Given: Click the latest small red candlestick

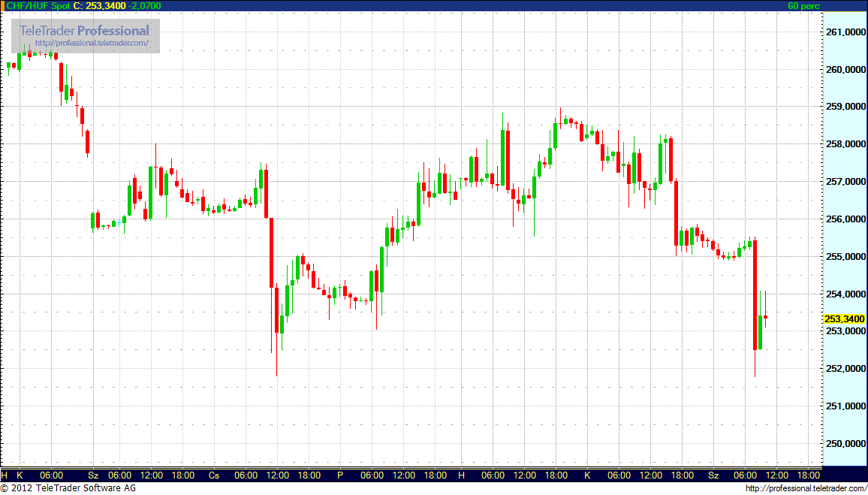Looking at the screenshot, I should point(766,317).
